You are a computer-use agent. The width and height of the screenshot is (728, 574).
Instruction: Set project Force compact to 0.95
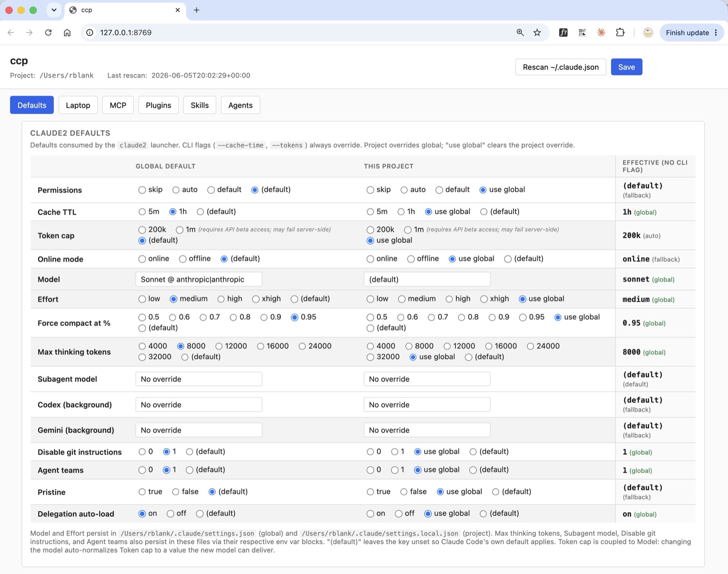(x=523, y=317)
